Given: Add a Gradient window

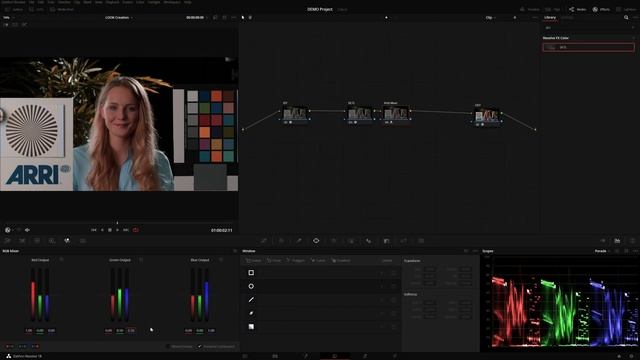Looking at the screenshot, I should click(x=341, y=260).
